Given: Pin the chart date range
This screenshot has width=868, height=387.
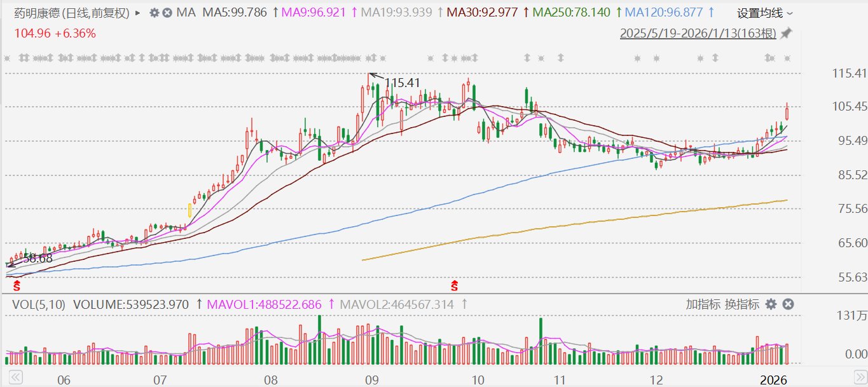Looking at the screenshot, I should coord(787,33).
